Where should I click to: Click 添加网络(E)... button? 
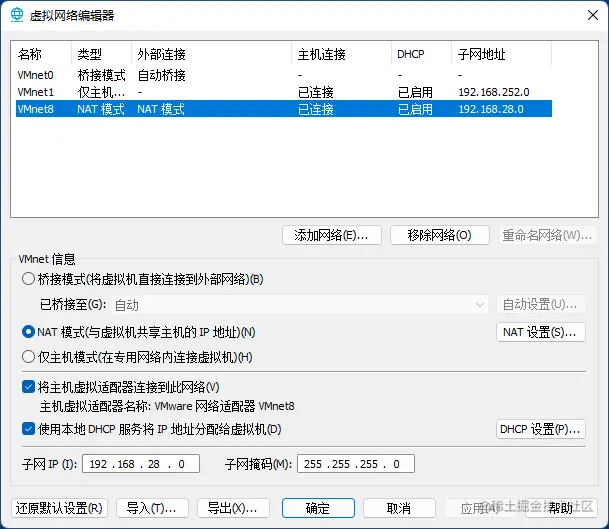(x=332, y=235)
